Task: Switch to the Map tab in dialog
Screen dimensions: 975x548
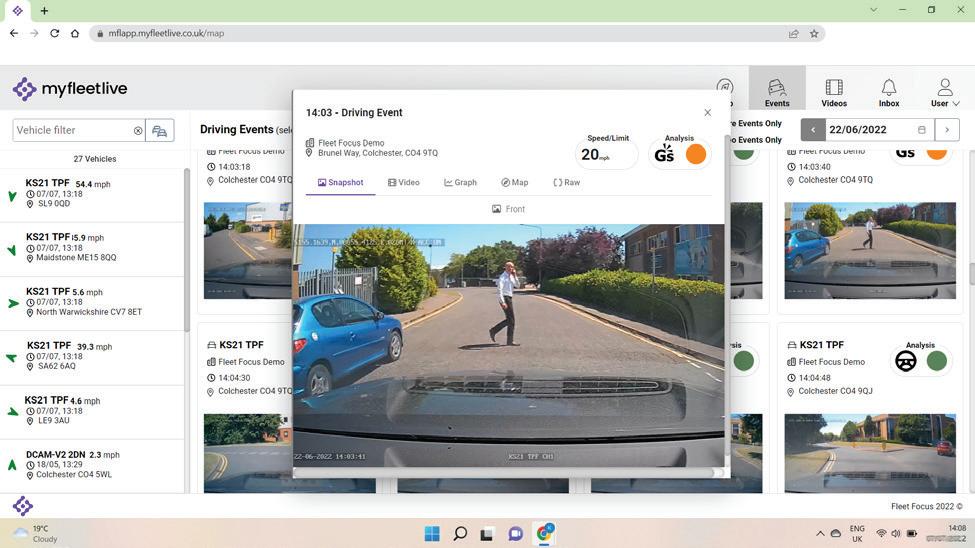Action: click(x=515, y=182)
